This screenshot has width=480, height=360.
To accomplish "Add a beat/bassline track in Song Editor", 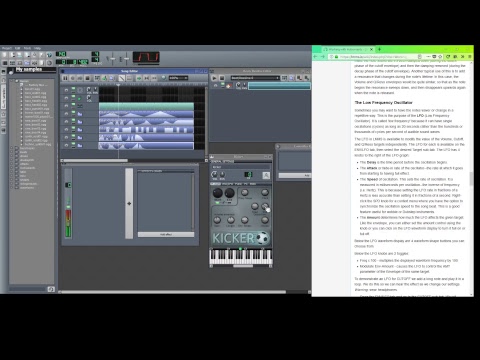I will pyautogui.click(x=97, y=78).
